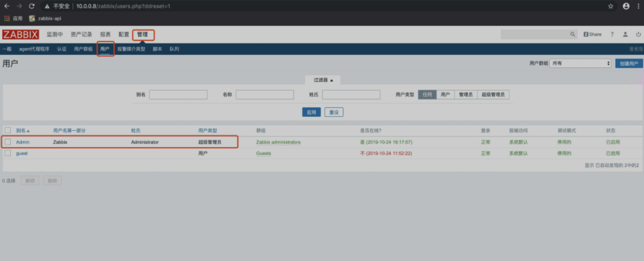Go to the 用户 submenu
The image size is (644, 261).
(x=105, y=49)
